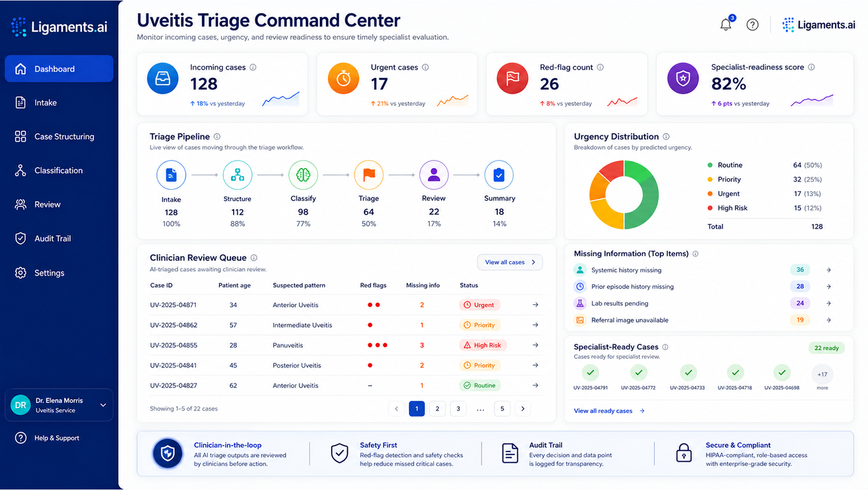Click the Triage flag stage icon
The width and height of the screenshot is (868, 490).
point(368,175)
